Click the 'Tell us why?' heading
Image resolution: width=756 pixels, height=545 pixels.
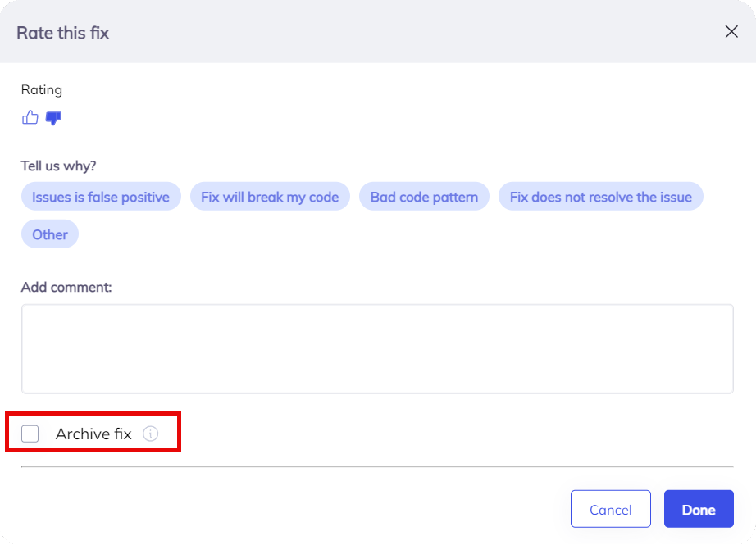(58, 166)
